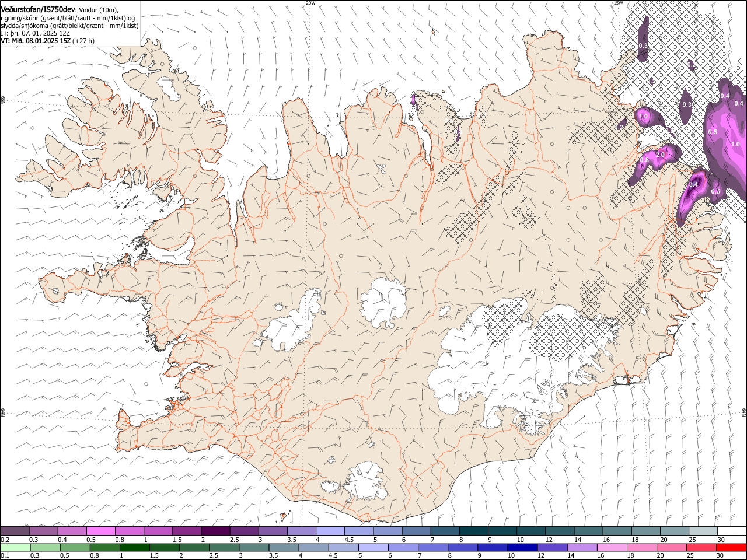Click the 'IT: þri. 07. 01. 2025 12Z' line

(x=35, y=33)
